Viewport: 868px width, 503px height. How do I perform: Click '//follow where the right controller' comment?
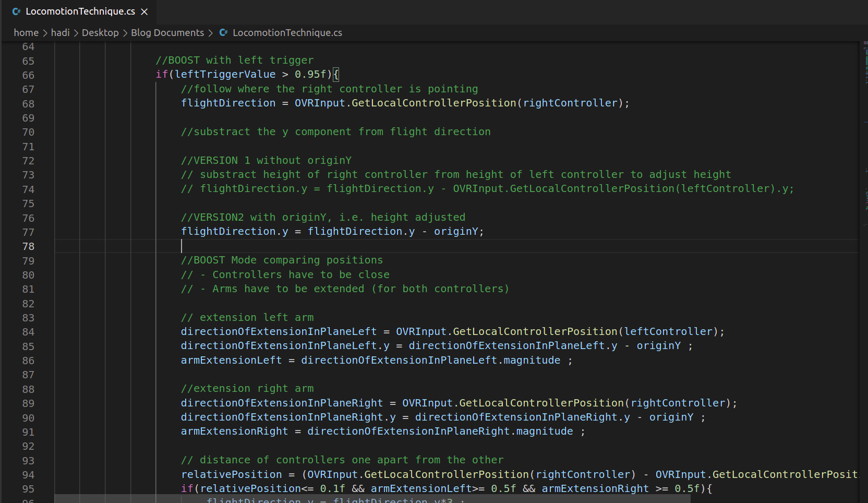pos(329,89)
